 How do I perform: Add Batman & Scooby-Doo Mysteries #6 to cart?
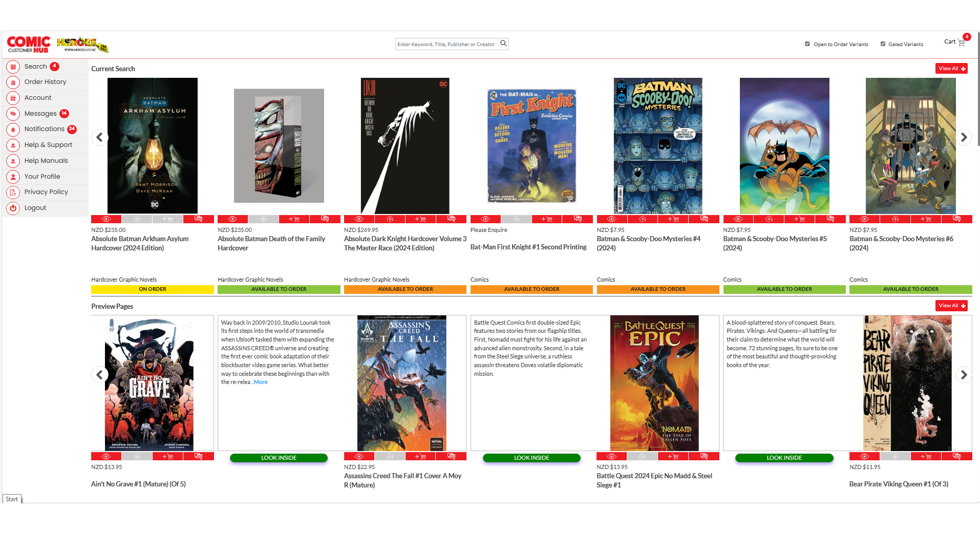pos(926,219)
